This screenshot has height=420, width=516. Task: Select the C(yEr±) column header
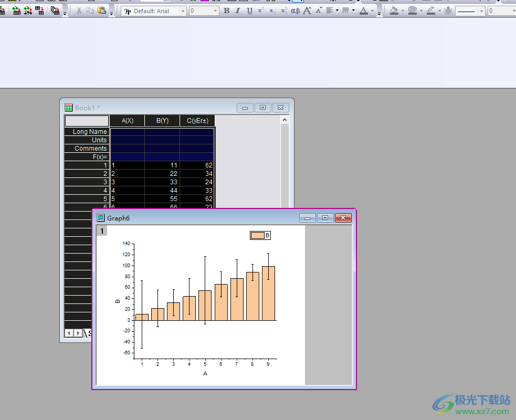197,121
